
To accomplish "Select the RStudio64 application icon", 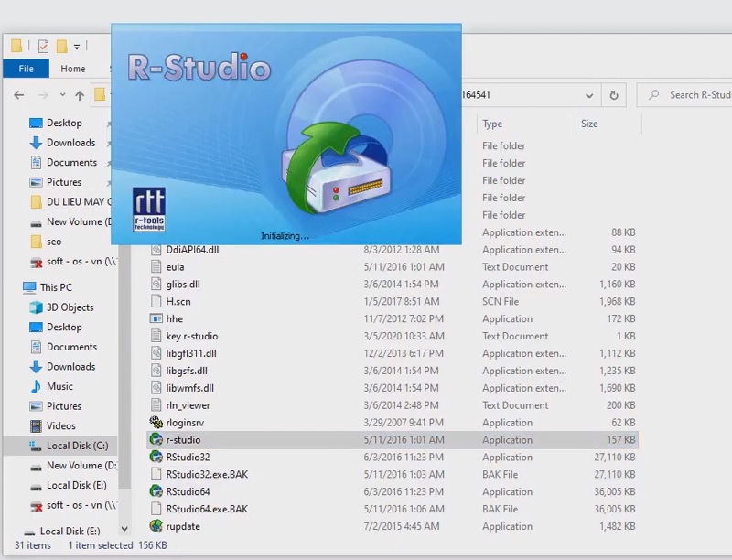I will [156, 491].
